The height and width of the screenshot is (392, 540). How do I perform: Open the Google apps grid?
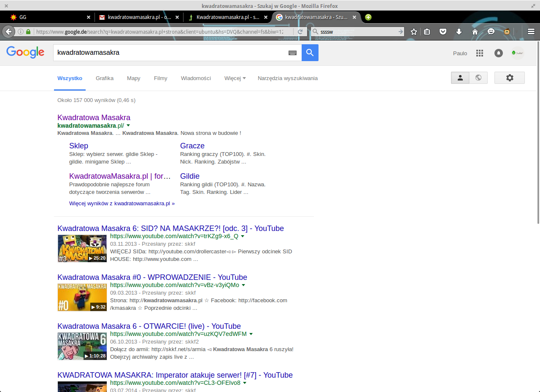(479, 53)
